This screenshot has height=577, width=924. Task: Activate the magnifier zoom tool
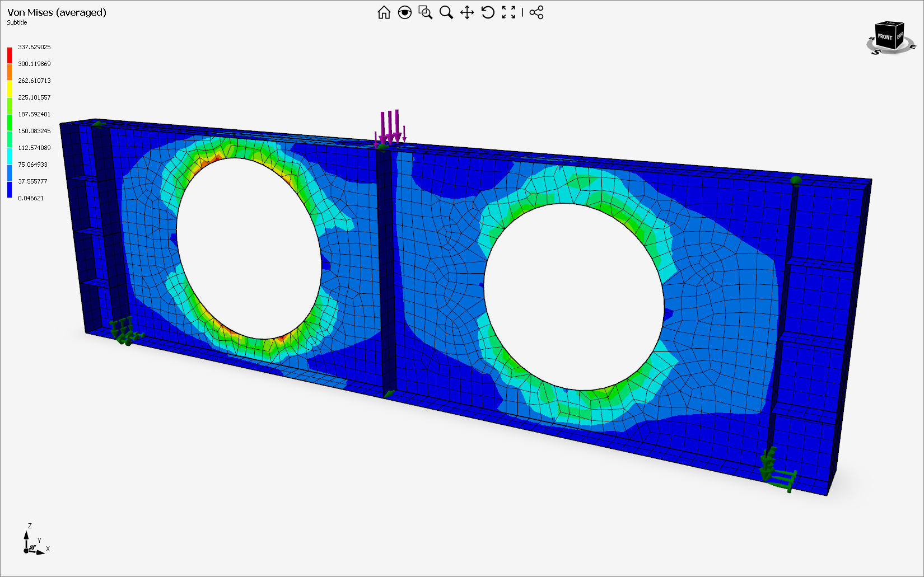point(446,12)
